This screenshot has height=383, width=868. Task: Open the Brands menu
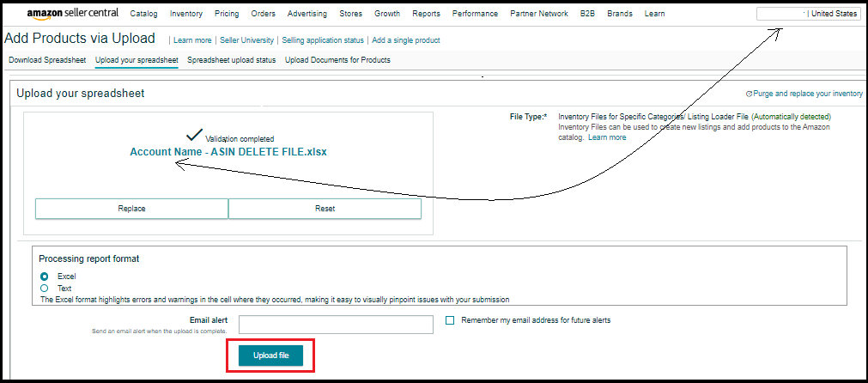pos(619,13)
